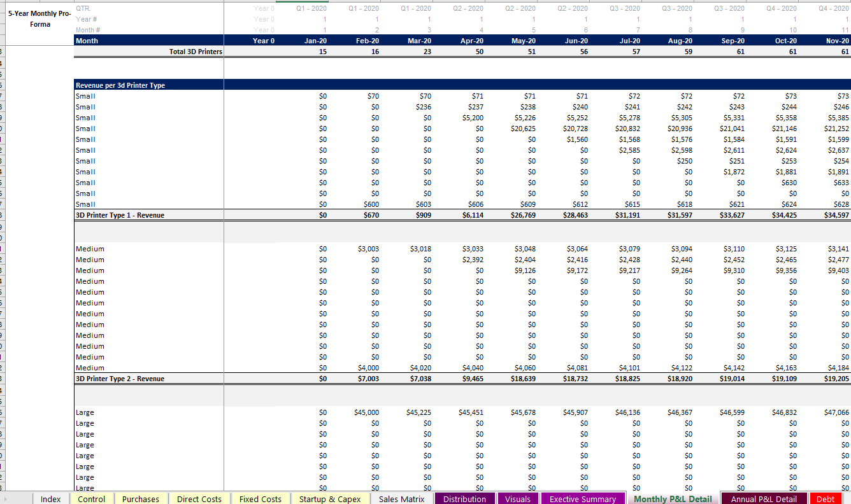Click the Medium cell value $4,184
This screenshot has width=851, height=504.
pyautogui.click(x=839, y=368)
